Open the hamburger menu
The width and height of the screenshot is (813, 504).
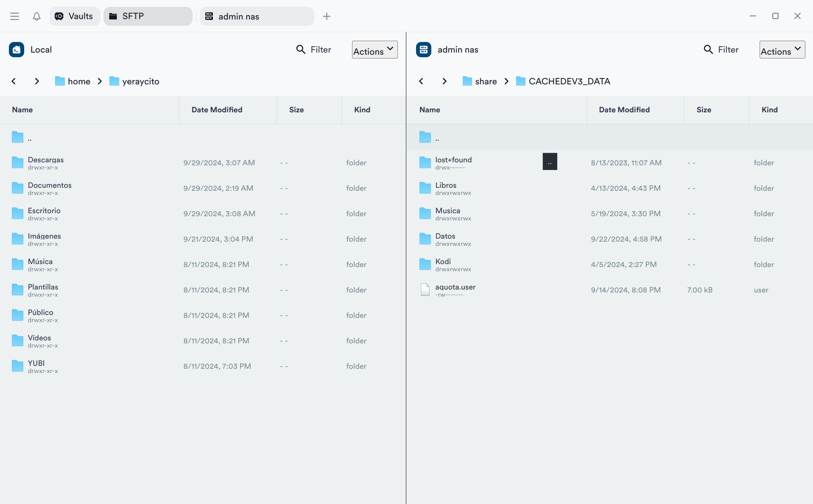pyautogui.click(x=15, y=16)
